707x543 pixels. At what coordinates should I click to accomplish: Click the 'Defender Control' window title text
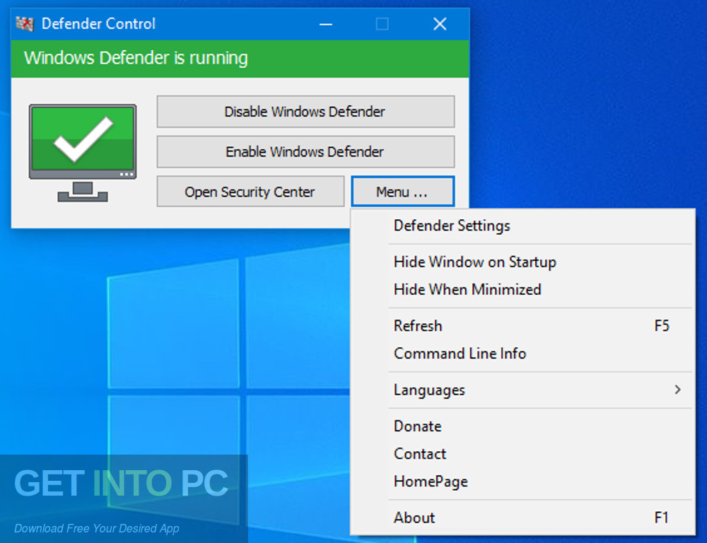(x=98, y=24)
